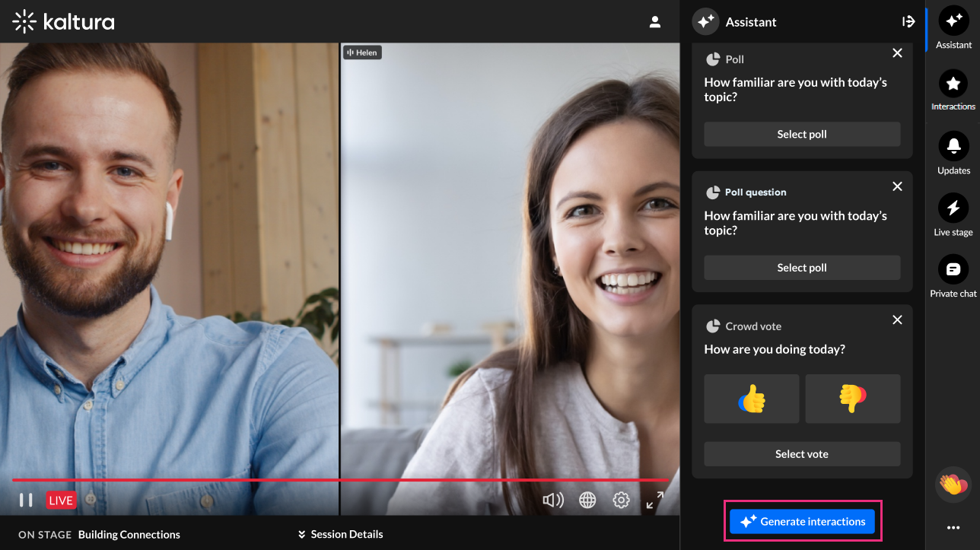Screen dimensions: 980x550
Task: Open the language globe settings
Action: click(587, 500)
